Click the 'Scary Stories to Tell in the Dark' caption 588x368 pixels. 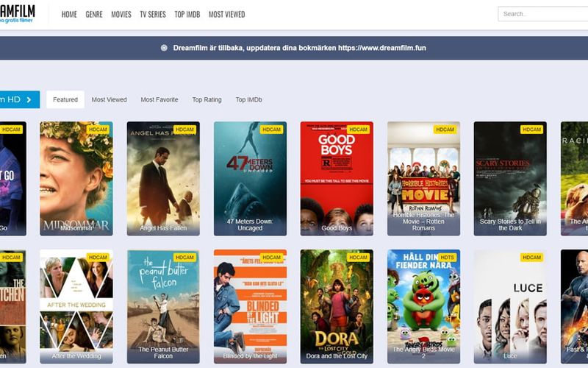[x=510, y=224]
